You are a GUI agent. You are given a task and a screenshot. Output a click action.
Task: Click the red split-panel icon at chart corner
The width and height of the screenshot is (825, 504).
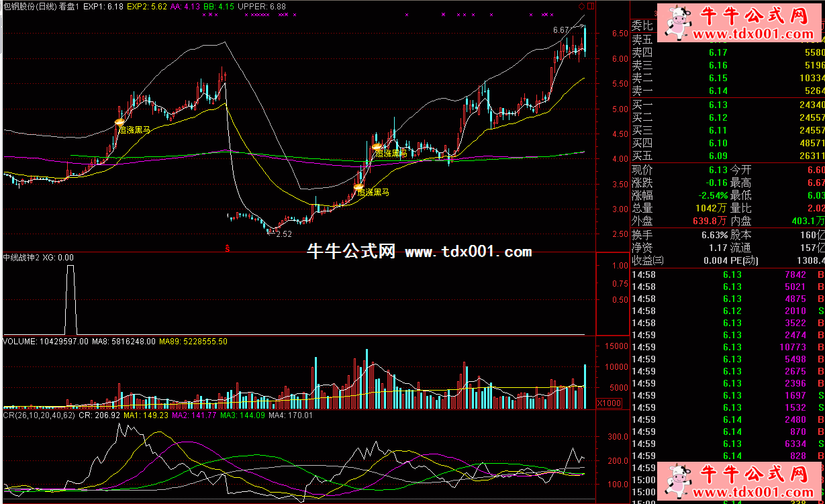[590, 6]
